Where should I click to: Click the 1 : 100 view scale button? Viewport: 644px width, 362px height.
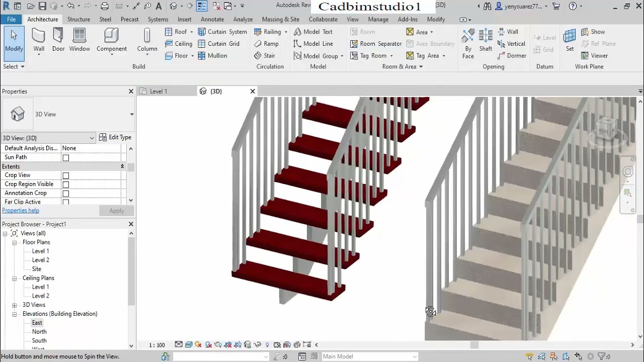coord(157,345)
